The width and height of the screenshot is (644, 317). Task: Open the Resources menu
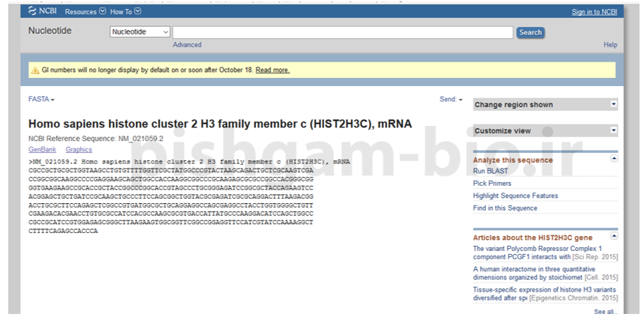tap(85, 12)
